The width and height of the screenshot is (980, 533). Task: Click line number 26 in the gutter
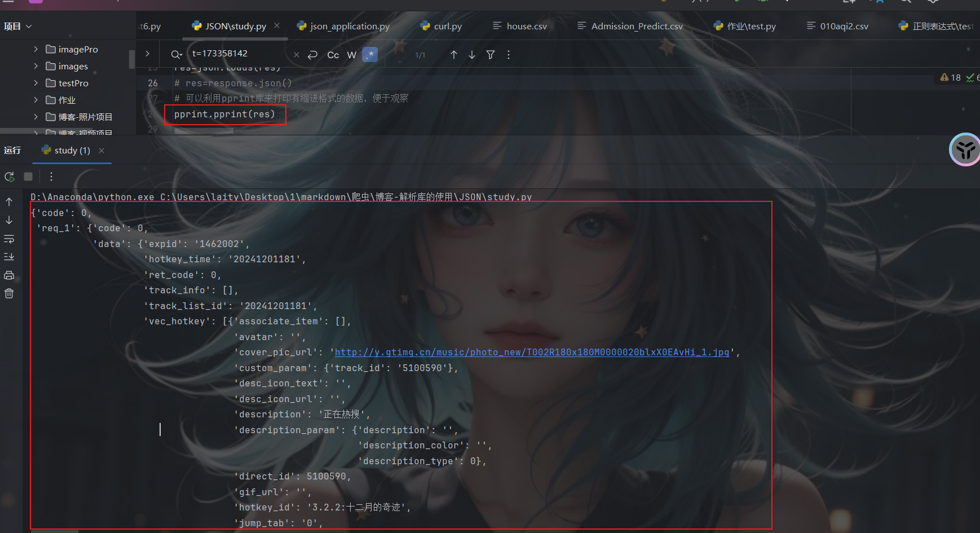[x=153, y=83]
